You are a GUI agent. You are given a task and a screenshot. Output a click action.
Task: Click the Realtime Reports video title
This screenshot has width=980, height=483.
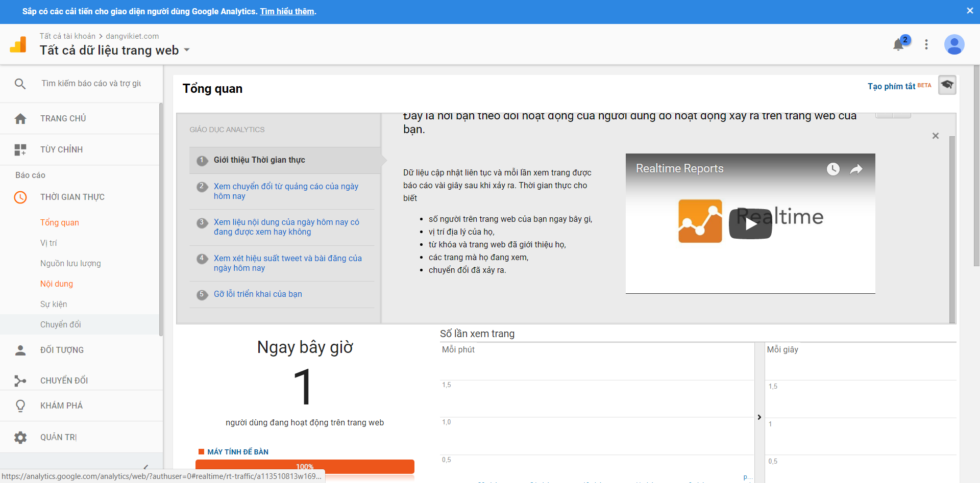click(x=679, y=169)
